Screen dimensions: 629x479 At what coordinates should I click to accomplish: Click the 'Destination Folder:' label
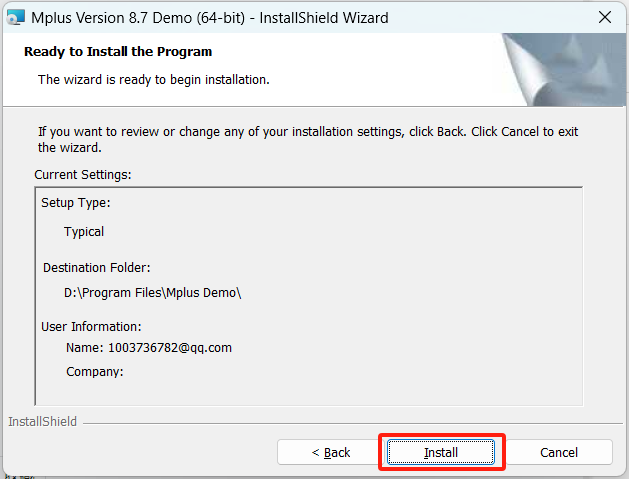tap(97, 267)
